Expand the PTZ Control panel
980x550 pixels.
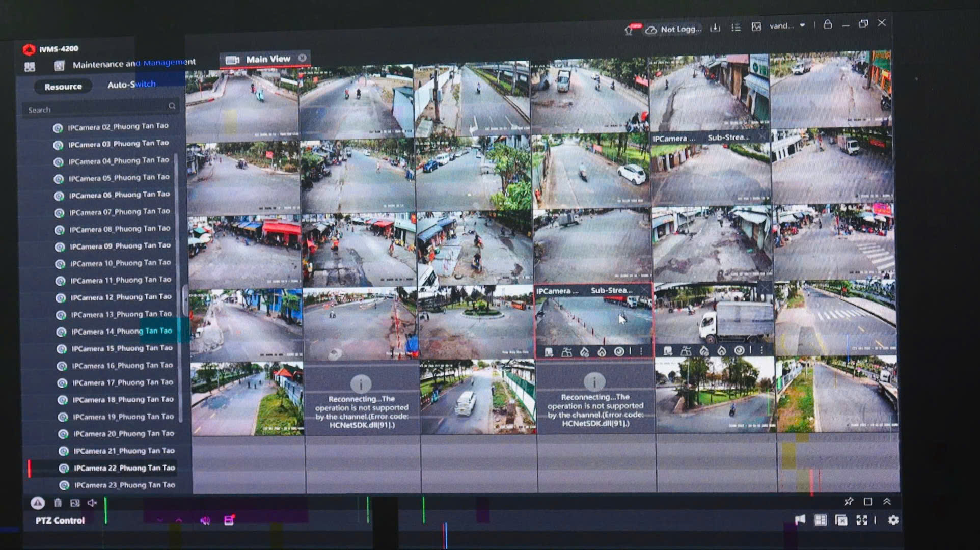(60, 520)
